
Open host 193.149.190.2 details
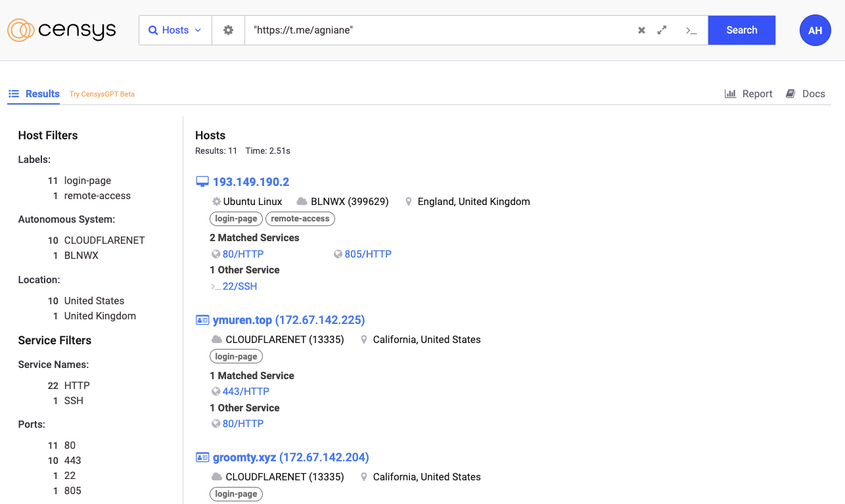click(x=251, y=182)
